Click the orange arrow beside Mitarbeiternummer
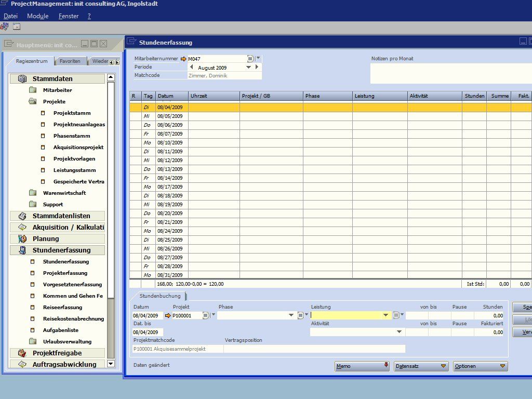Screen dimensions: 532x399 coord(183,59)
